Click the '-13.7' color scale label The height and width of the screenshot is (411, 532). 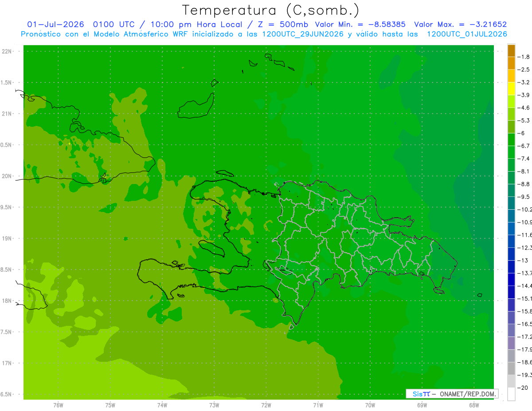(525, 273)
